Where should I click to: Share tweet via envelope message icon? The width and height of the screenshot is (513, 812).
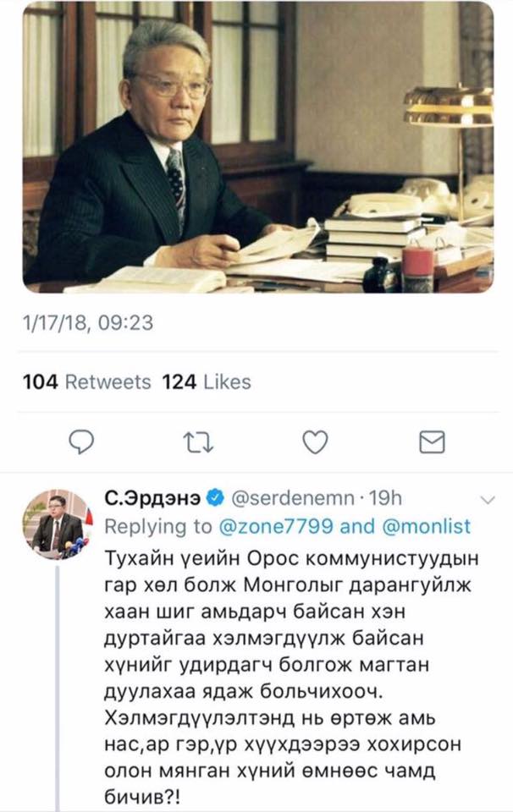[432, 442]
